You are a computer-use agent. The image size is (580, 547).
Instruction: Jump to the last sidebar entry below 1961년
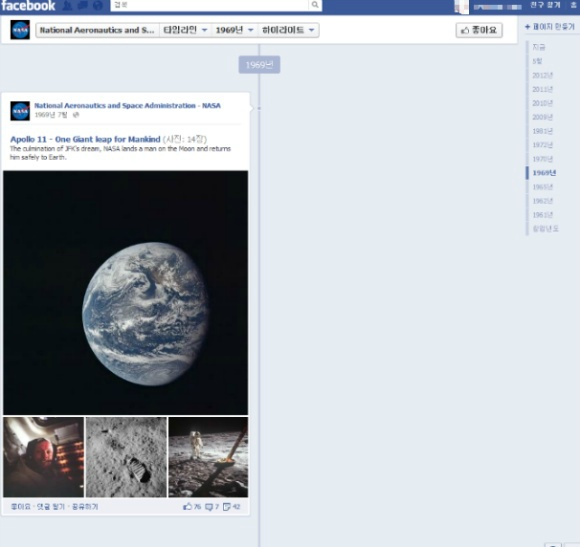(x=545, y=229)
